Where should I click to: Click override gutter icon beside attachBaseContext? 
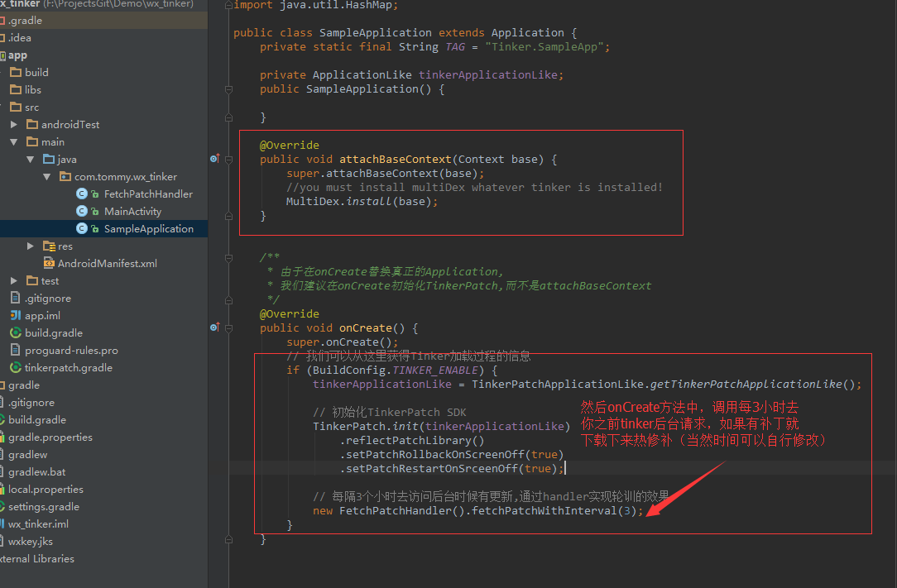click(x=214, y=159)
